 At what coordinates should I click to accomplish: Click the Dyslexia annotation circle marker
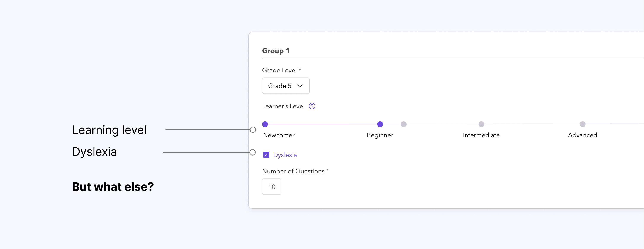[253, 152]
